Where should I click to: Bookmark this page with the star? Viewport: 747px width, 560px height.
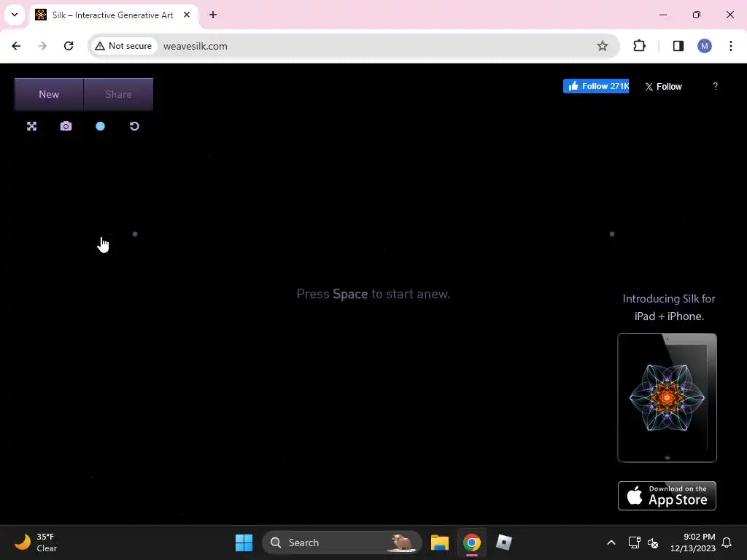(x=602, y=46)
